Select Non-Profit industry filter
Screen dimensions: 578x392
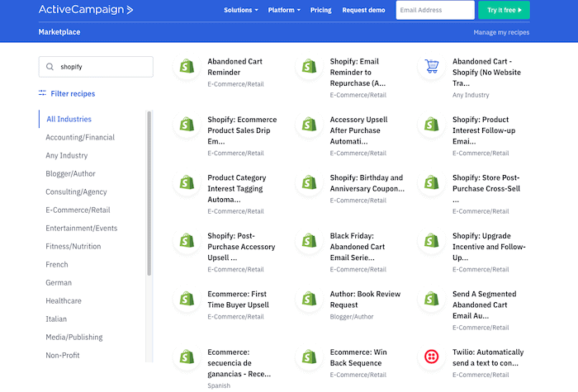[x=63, y=355]
